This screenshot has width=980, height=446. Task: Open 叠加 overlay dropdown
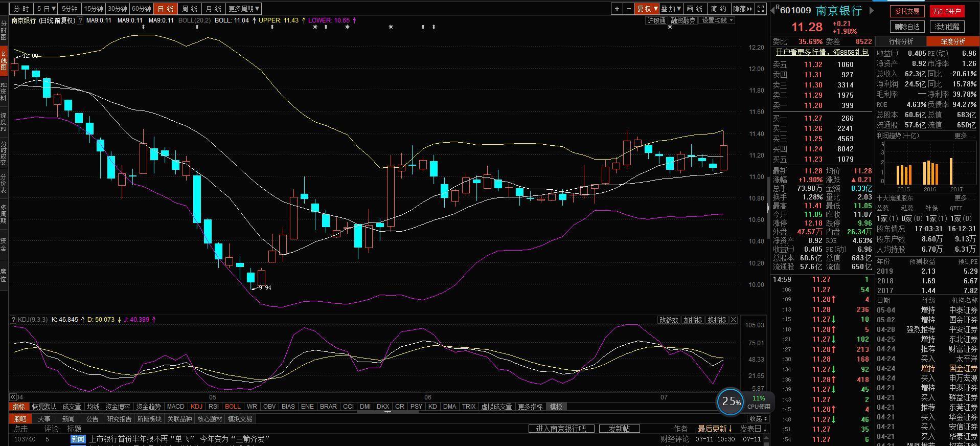pos(671,9)
